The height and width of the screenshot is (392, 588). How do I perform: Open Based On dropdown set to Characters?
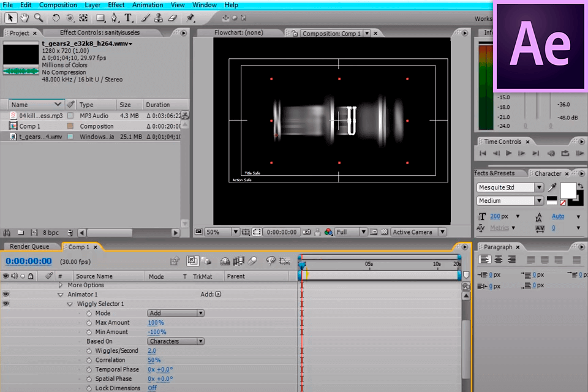[x=176, y=341]
